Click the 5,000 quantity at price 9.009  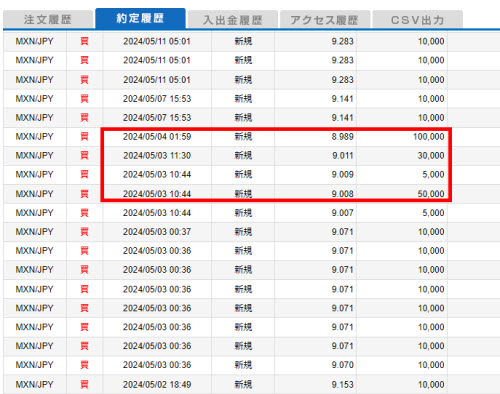[x=433, y=174]
